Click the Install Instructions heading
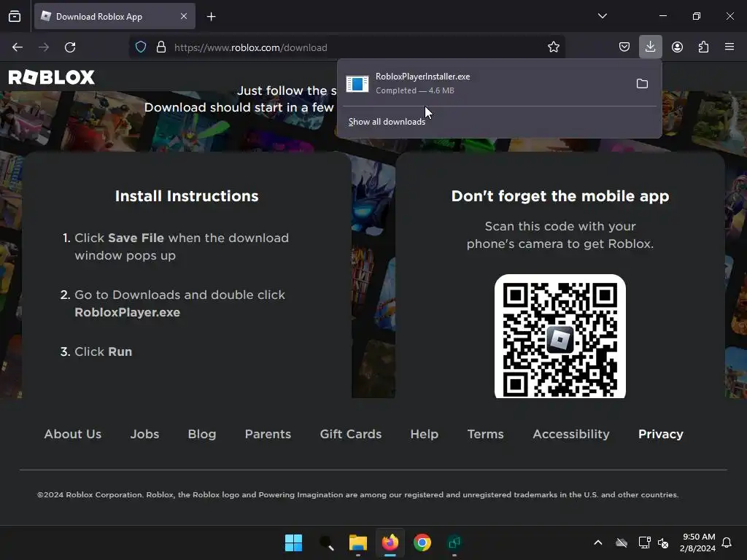The width and height of the screenshot is (747, 560). coord(187,195)
